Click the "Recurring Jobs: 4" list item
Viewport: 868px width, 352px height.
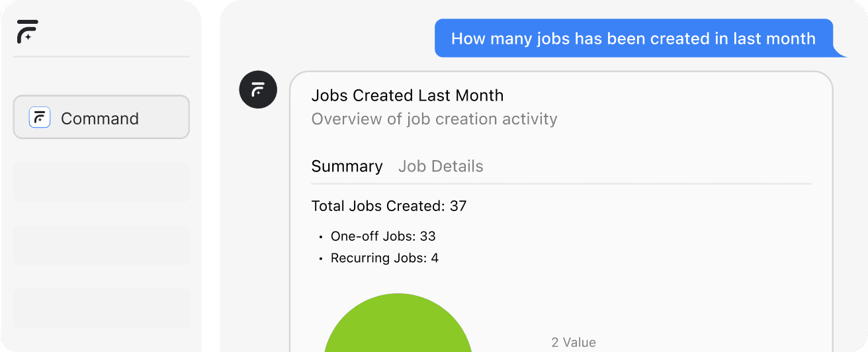click(384, 258)
